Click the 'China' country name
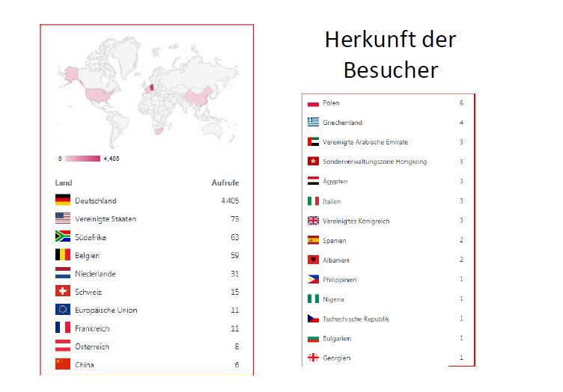 [85, 365]
